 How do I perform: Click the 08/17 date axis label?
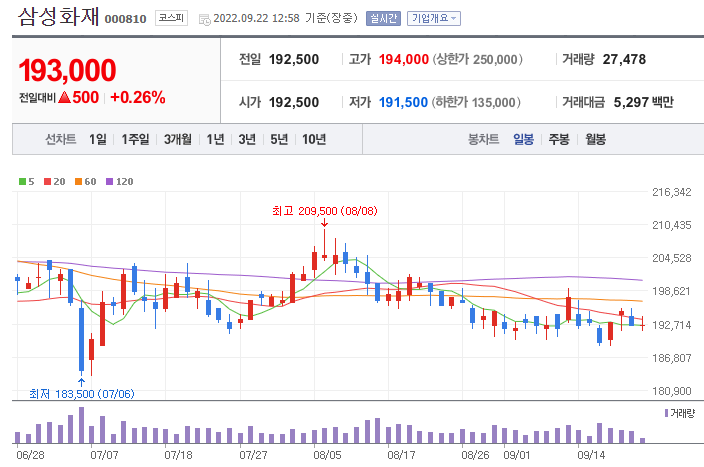click(x=401, y=455)
